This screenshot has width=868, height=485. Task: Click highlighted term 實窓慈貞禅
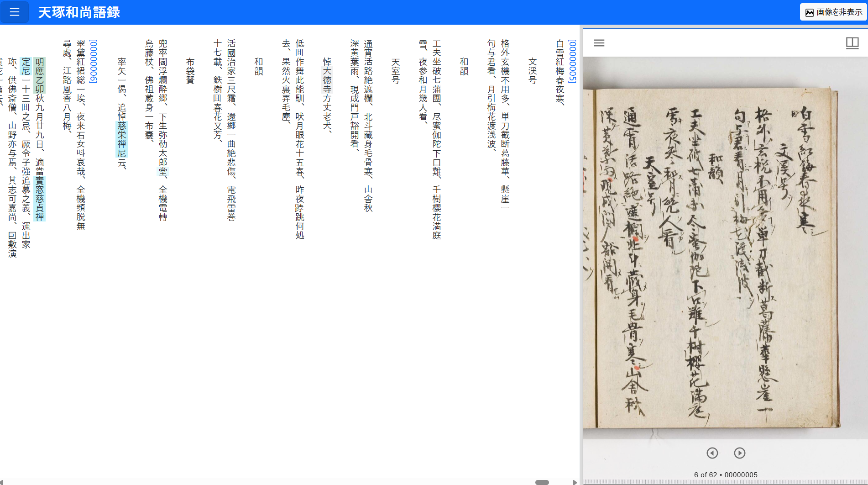point(40,199)
